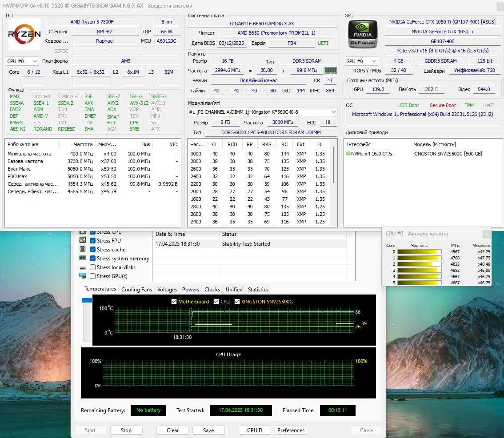Click the Stop button

(126, 430)
